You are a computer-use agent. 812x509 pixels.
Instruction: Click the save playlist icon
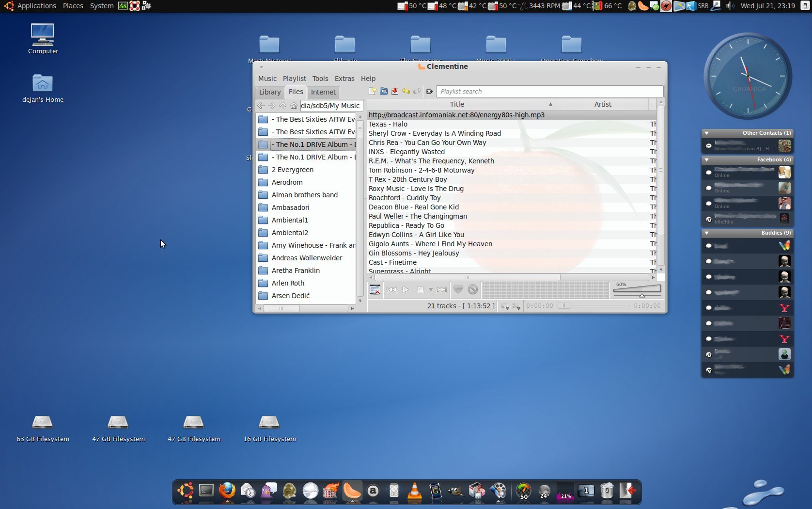tap(395, 91)
